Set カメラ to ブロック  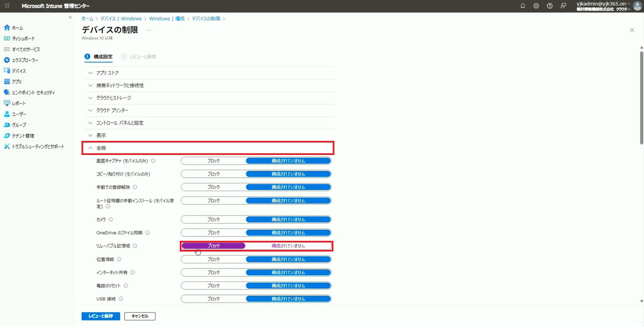(213, 220)
